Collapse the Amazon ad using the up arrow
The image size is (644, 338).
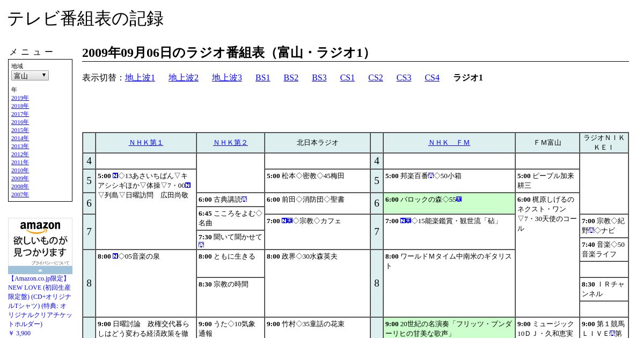pyautogui.click(x=40, y=270)
